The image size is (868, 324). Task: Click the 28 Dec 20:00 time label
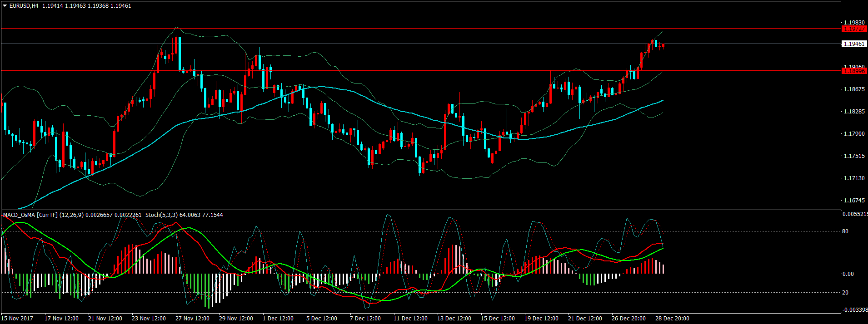pos(672,319)
